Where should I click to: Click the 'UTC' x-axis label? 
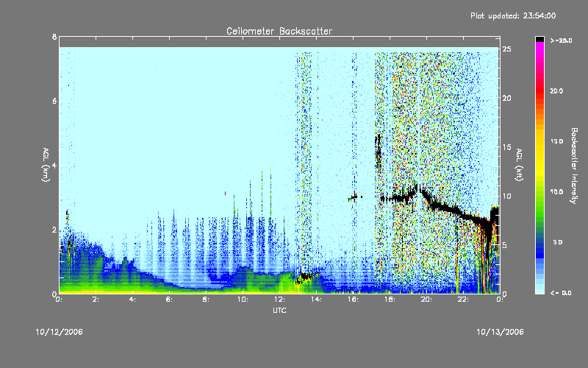pyautogui.click(x=279, y=310)
